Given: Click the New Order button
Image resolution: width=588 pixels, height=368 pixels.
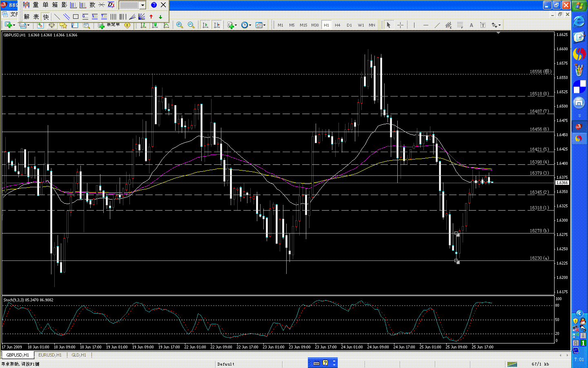Looking at the screenshot, I should [x=109, y=25].
